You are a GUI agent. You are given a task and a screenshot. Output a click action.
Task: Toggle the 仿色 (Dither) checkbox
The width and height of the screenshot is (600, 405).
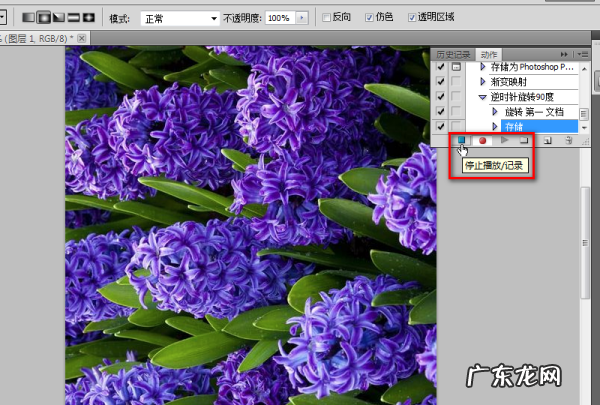[x=371, y=18]
